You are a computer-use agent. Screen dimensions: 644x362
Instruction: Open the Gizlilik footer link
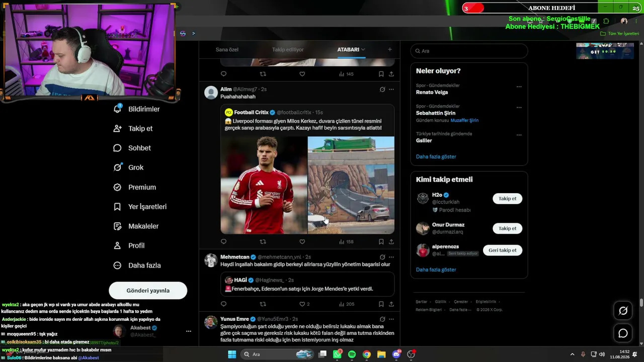pyautogui.click(x=440, y=302)
